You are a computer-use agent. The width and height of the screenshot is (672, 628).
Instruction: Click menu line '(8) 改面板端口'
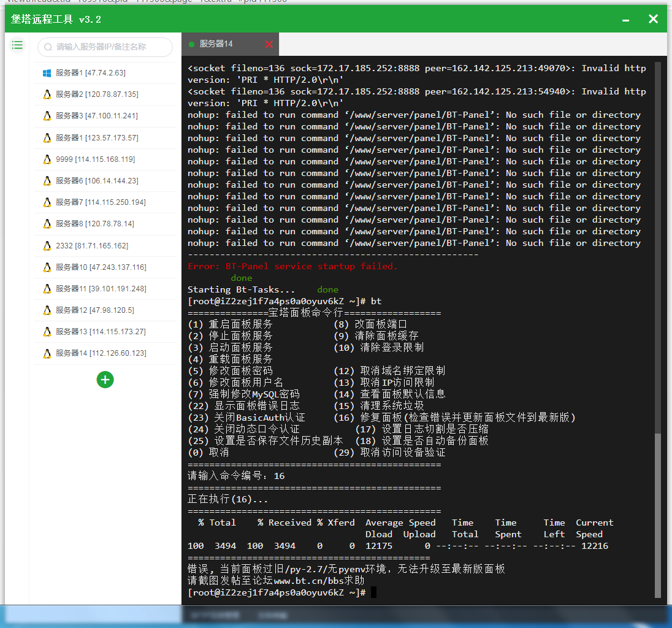[x=370, y=324]
